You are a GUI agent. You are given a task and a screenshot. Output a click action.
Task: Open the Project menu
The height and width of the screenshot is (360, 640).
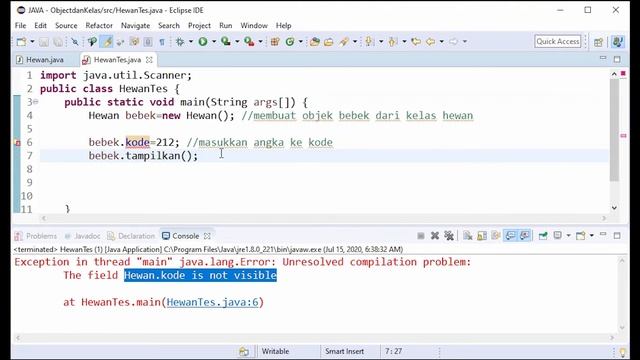tap(199, 25)
